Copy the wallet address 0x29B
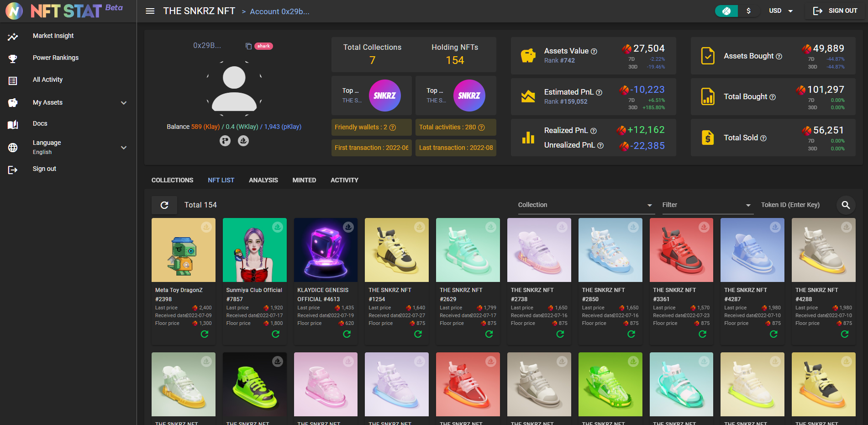Viewport: 868px width, 425px height. [x=248, y=46]
